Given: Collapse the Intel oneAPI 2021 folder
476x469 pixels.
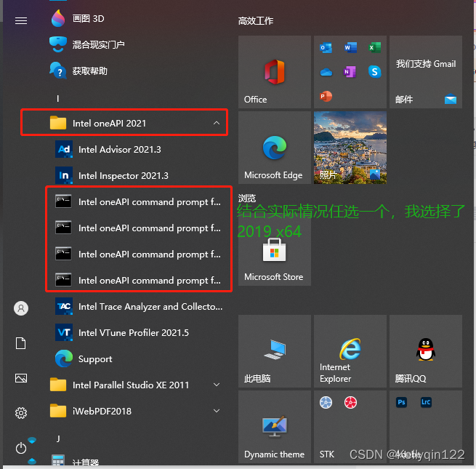Looking at the screenshot, I should (x=124, y=122).
